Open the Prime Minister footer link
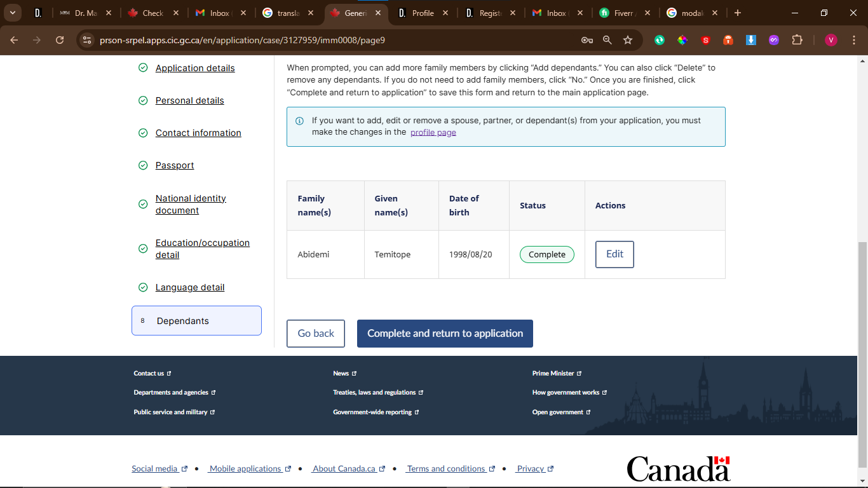The image size is (868, 488). 557,374
